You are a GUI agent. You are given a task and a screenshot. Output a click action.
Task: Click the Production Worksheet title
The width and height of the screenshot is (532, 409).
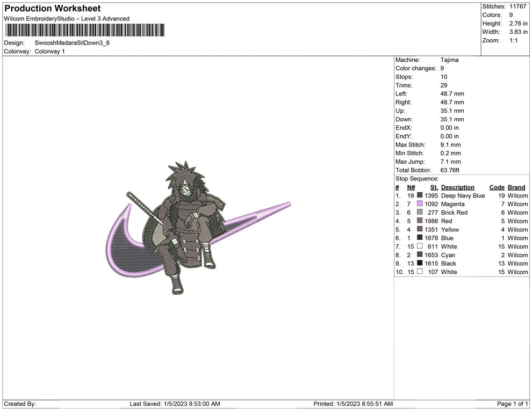tap(53, 9)
